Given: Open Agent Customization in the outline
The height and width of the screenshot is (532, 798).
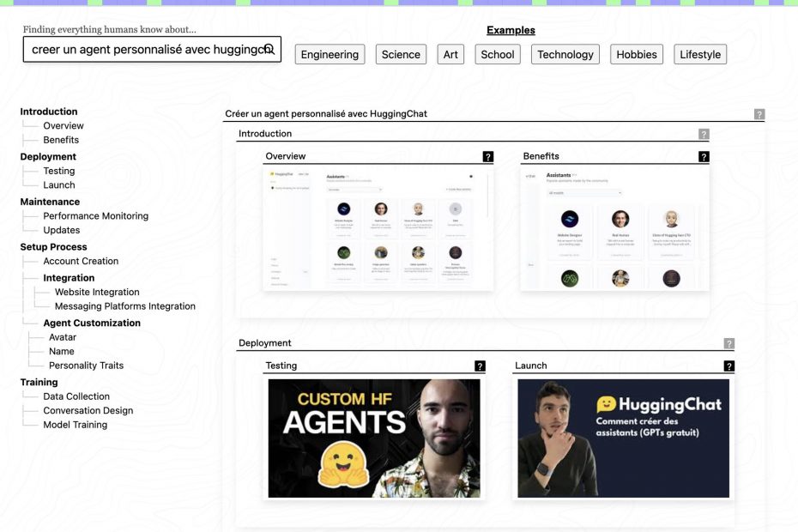Looking at the screenshot, I should 92,323.
